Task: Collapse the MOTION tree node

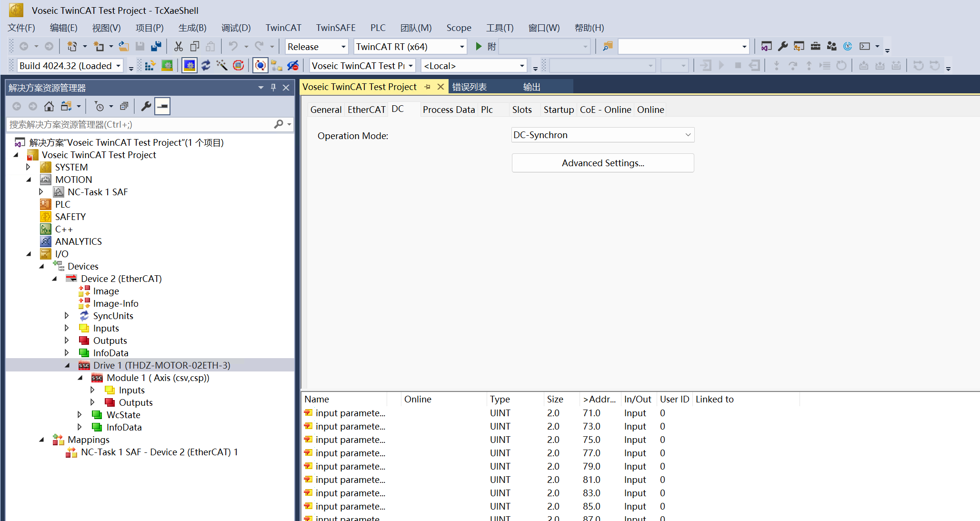Action: click(x=28, y=180)
